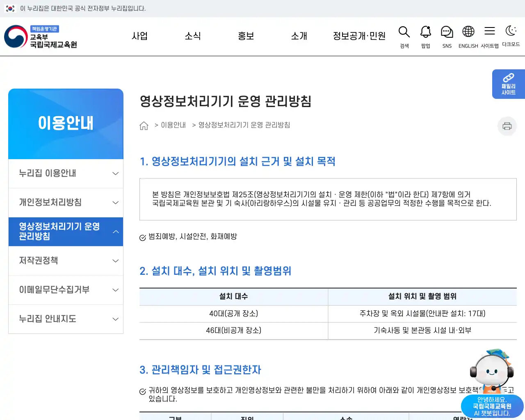The height and width of the screenshot is (420, 525).
Task: Click the 범죄예방, 시설안전, 화재예방 text
Action: tap(193, 237)
